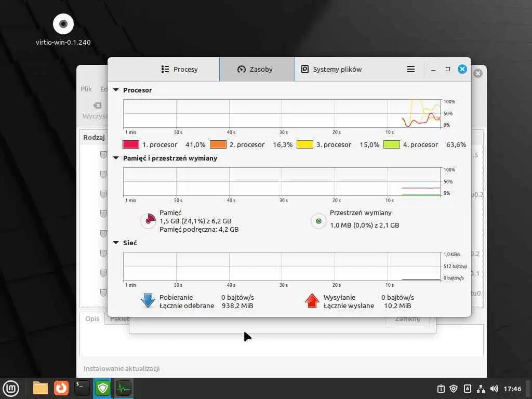
Task: Open the Terminal from taskbar
Action: [82, 388]
